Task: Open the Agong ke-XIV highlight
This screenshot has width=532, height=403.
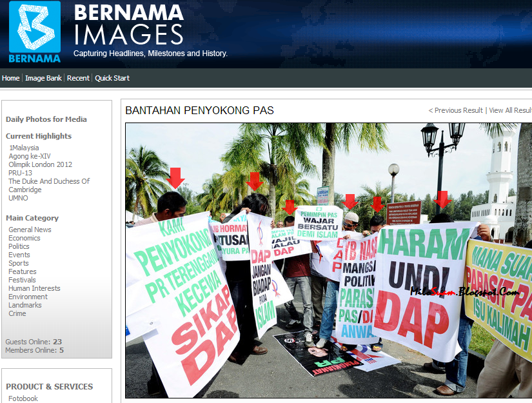Action: 30,156
